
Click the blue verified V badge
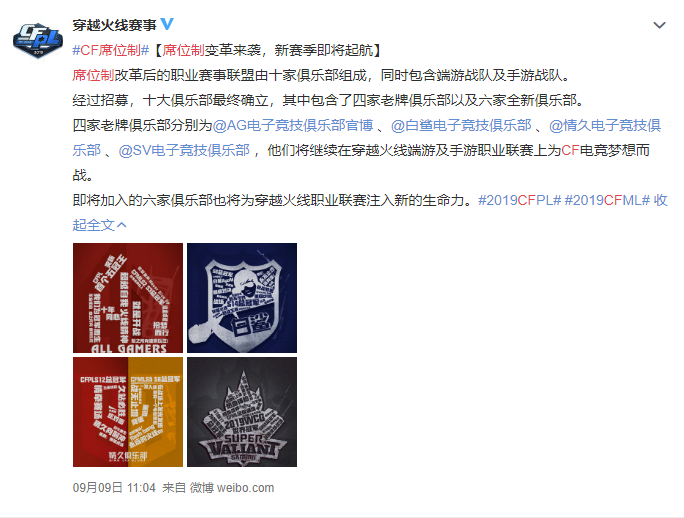click(x=167, y=24)
